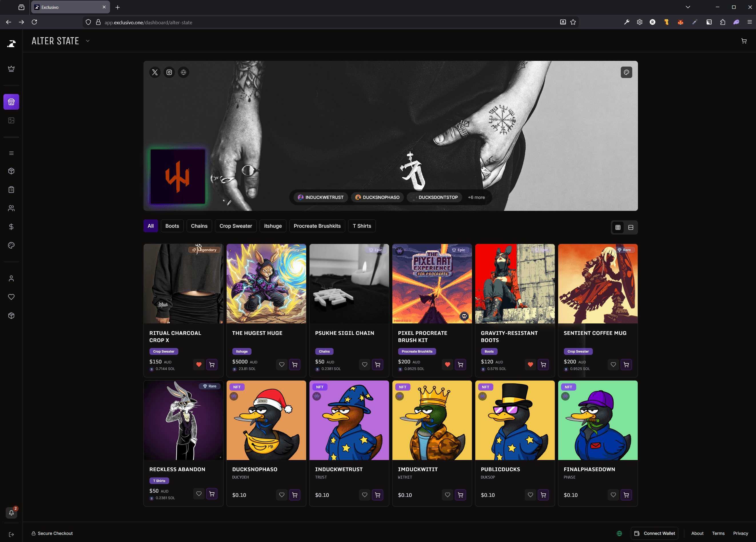Select the Procreate Brushkits category tab
Image resolution: width=756 pixels, height=542 pixels.
coord(317,226)
